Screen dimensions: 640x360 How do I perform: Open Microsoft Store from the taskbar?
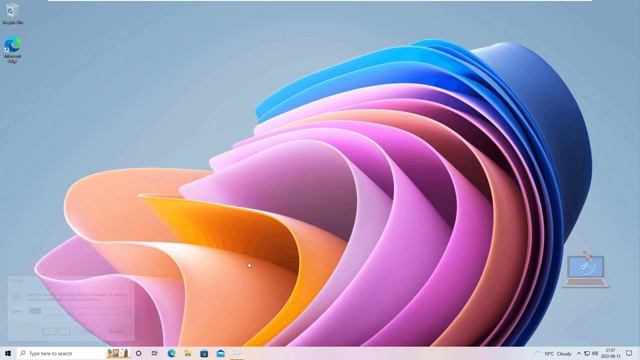tap(204, 353)
